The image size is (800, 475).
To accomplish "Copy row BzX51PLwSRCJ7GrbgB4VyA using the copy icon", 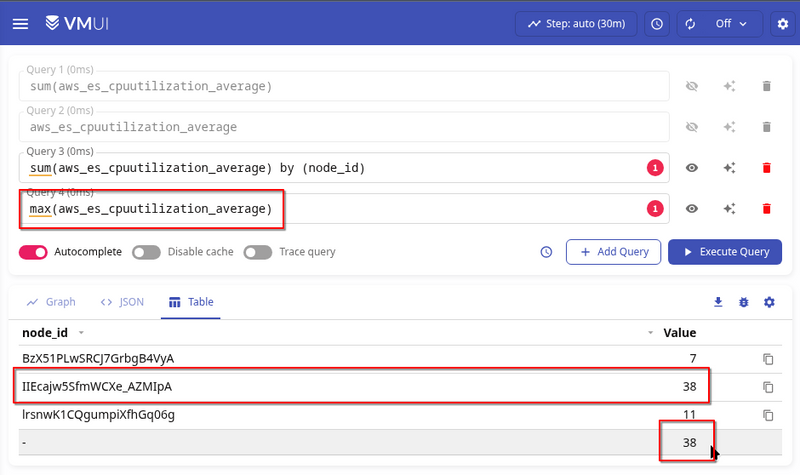I will (768, 359).
